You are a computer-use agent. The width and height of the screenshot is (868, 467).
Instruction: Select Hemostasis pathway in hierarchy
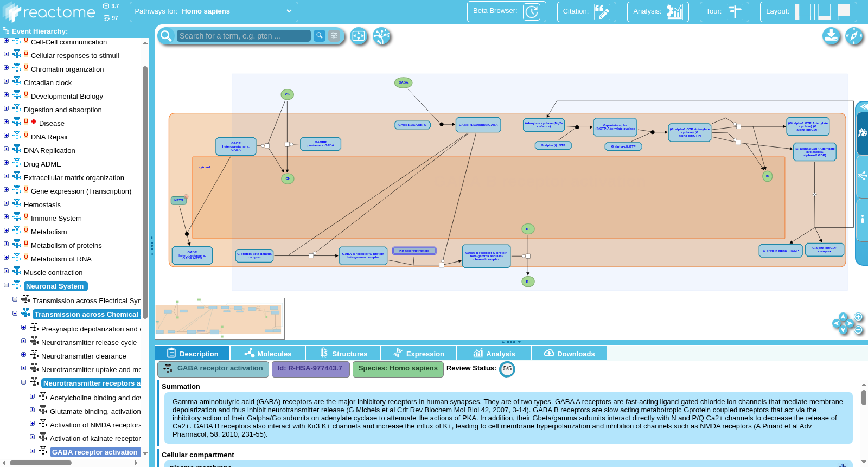tap(42, 205)
